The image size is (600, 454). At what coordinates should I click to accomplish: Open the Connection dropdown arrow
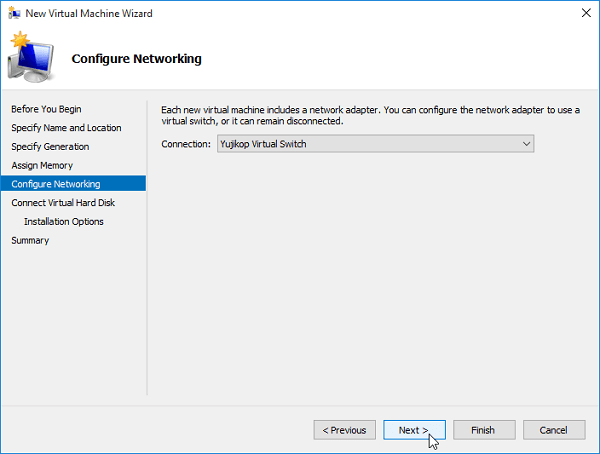(527, 144)
